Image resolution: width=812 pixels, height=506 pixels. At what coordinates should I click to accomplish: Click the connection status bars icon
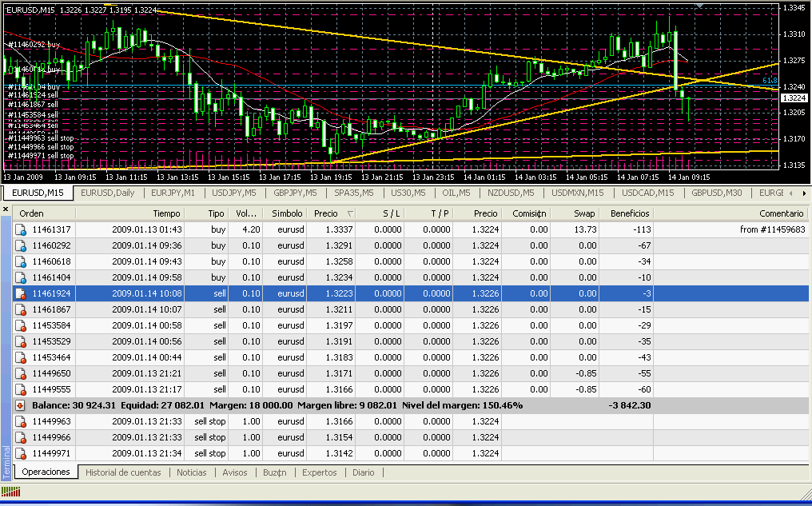(10, 491)
